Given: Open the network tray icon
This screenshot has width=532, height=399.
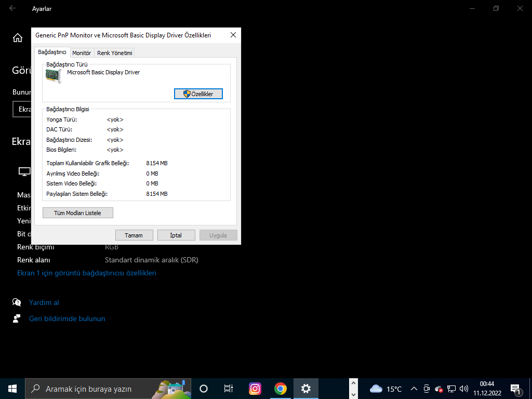Looking at the screenshot, I should point(451,389).
